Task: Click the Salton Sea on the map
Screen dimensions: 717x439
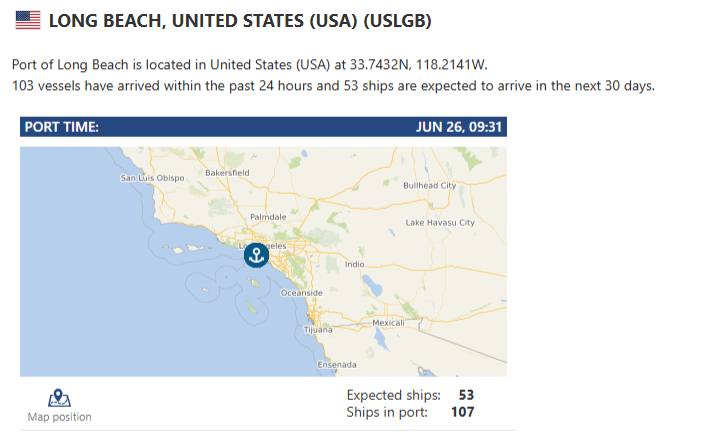Action: tap(372, 286)
